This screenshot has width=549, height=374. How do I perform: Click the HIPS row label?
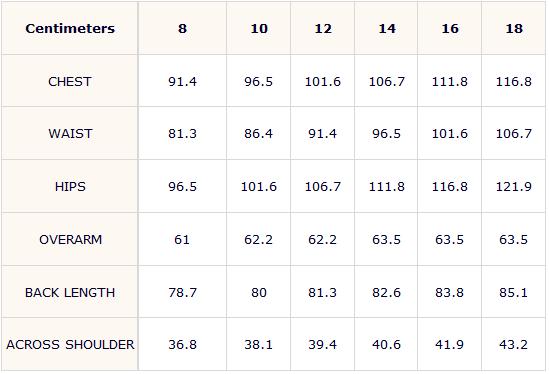[70, 186]
